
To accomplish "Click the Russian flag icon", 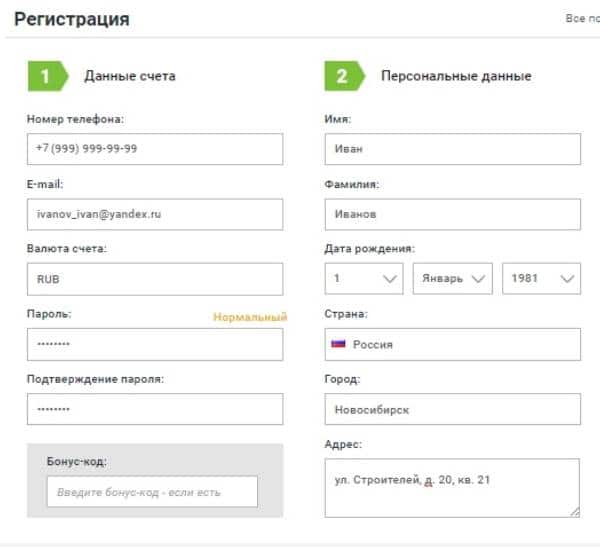I will (338, 344).
